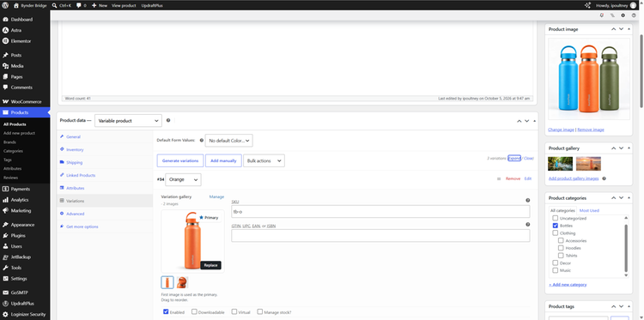
Task: Open JetBackup in the admin sidebar
Action: [21, 257]
